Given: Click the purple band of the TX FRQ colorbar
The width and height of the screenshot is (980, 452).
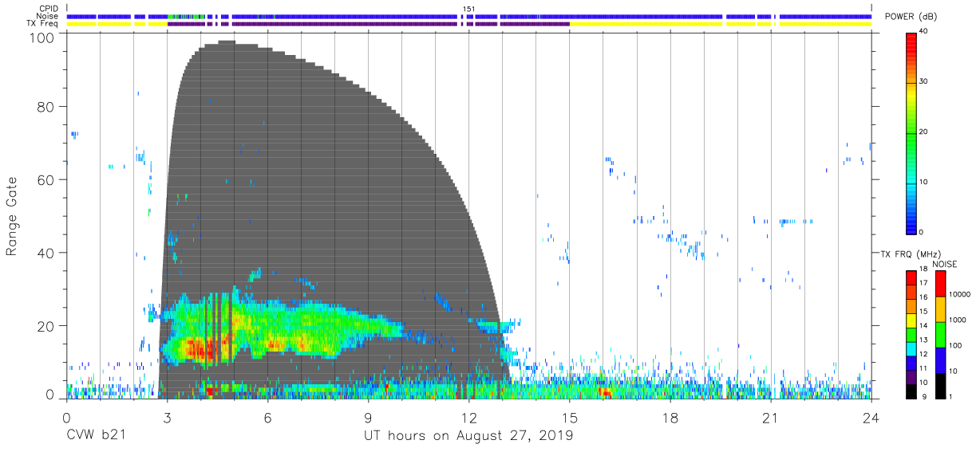Looking at the screenshot, I should tap(912, 376).
